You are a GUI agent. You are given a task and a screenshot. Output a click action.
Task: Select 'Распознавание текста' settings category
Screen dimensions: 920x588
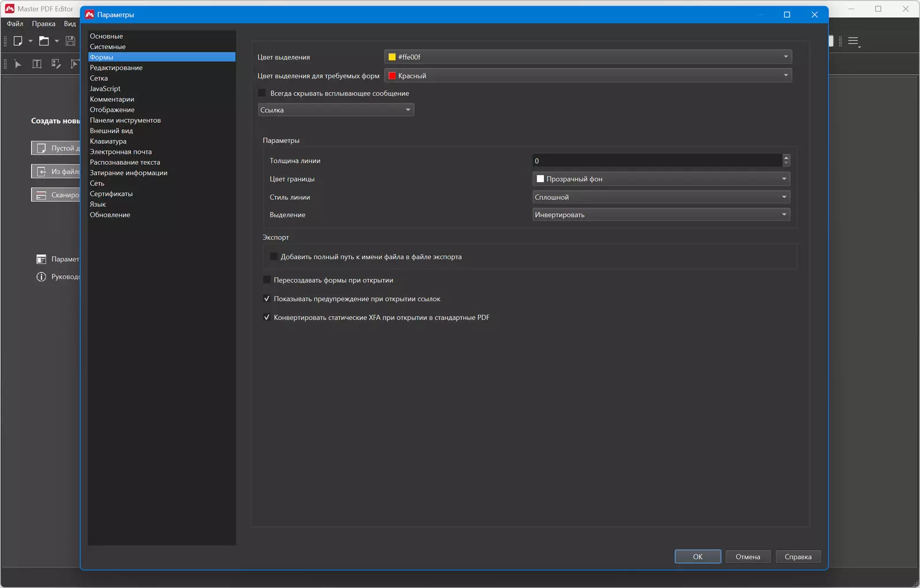(x=162, y=162)
